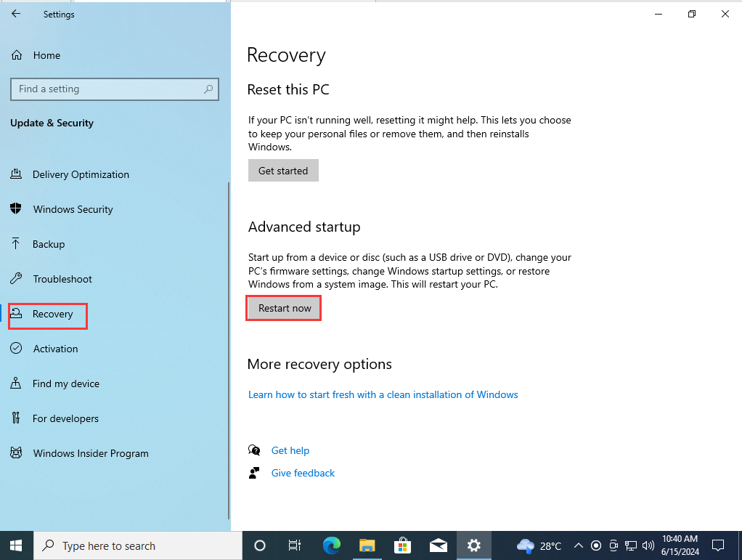Click the Find a setting search box
This screenshot has height=560, width=742.
point(114,89)
